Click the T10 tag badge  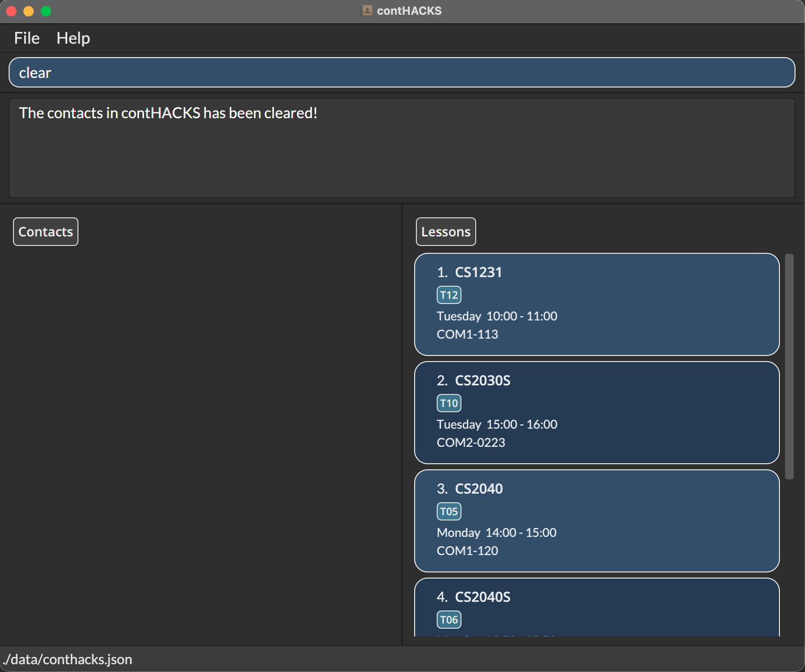448,403
